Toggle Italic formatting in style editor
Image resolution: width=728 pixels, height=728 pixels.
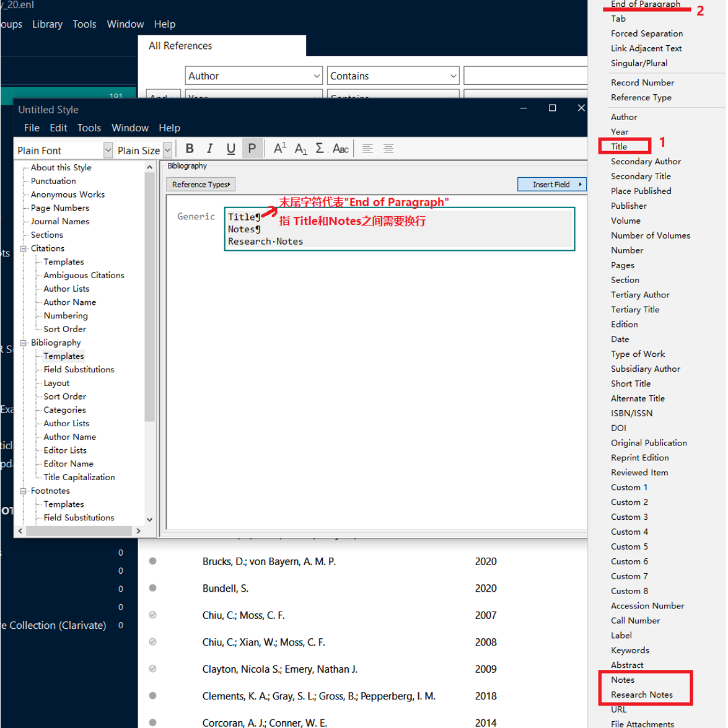[210, 149]
